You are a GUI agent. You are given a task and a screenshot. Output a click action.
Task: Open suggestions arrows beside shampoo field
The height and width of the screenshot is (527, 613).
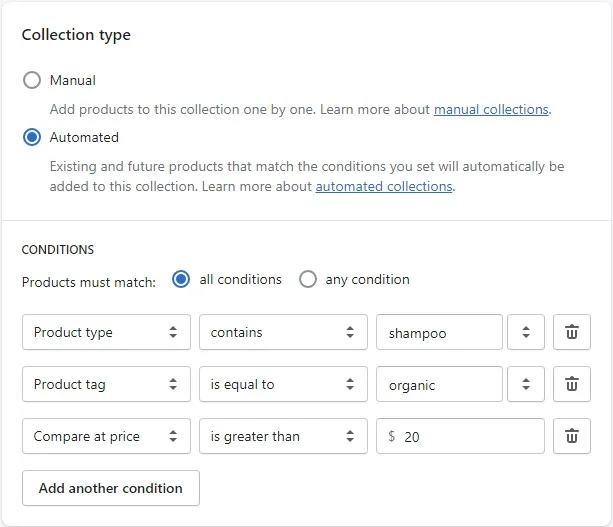tap(526, 332)
